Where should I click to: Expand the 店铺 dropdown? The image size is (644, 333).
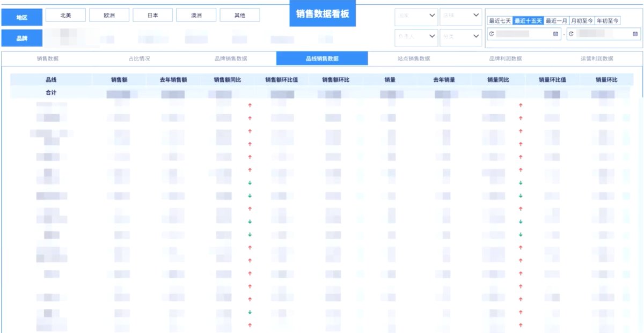tap(460, 16)
